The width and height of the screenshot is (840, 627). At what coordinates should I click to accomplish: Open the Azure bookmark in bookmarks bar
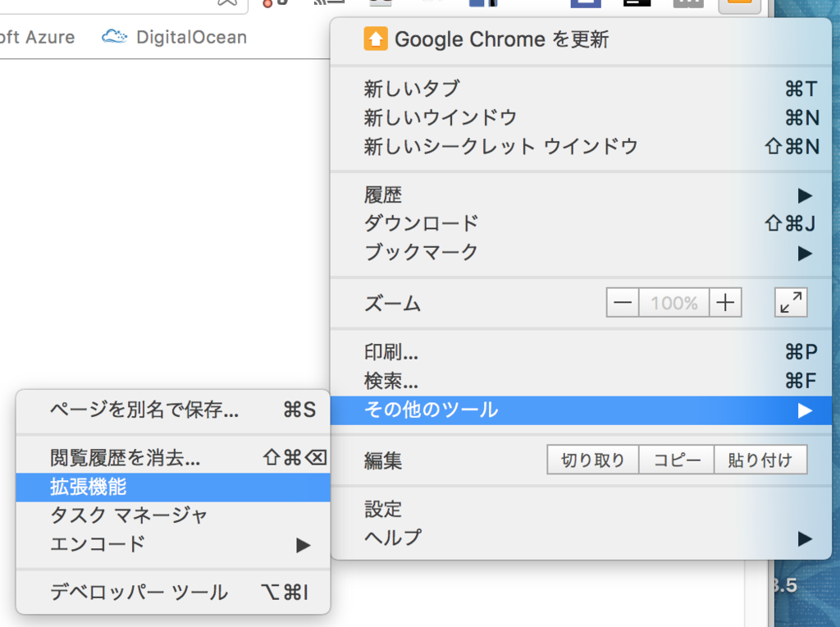38,37
